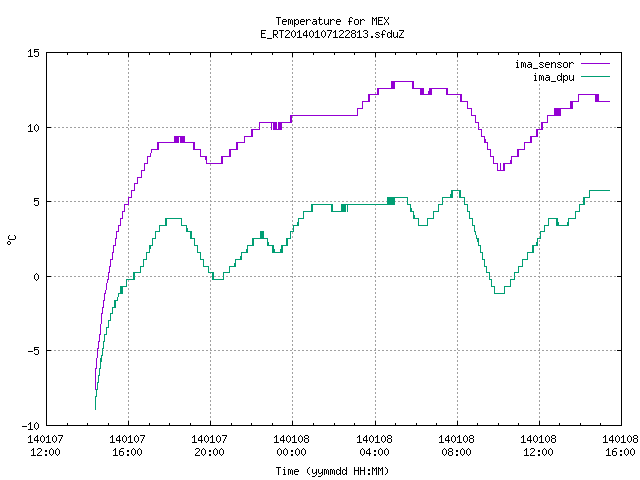Click the y-axis value 5

(37, 202)
